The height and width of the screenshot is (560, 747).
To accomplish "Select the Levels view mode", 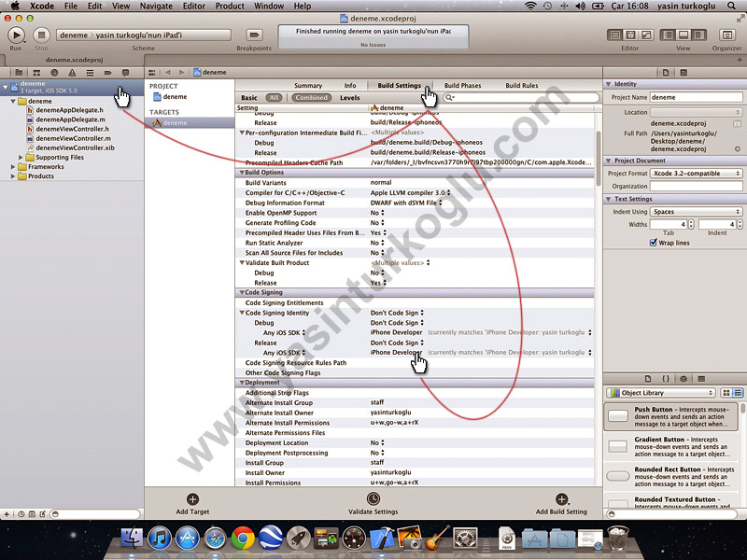I will click(x=349, y=98).
